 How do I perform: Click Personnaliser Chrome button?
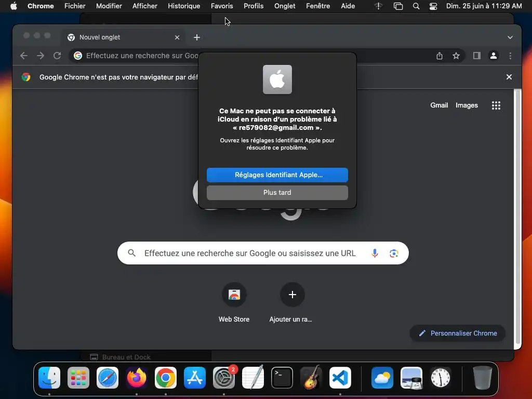tap(457, 333)
